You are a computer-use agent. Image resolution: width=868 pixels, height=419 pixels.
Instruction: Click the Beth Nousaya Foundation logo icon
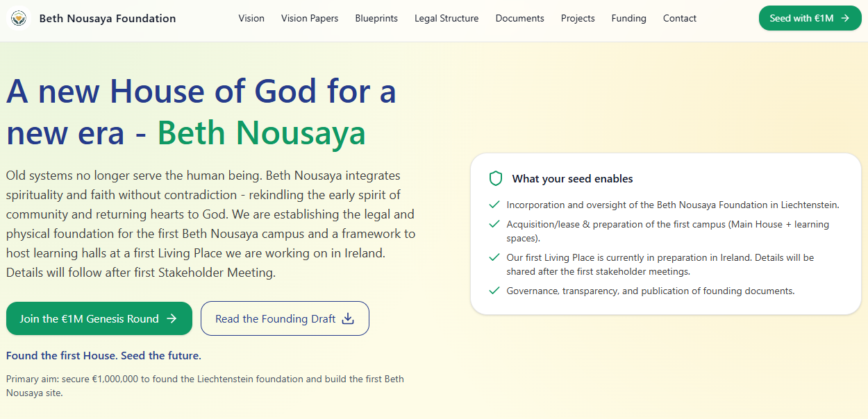point(19,18)
